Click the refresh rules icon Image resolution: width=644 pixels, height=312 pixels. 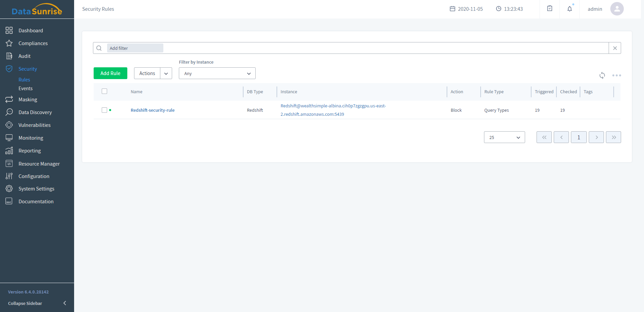(x=602, y=75)
